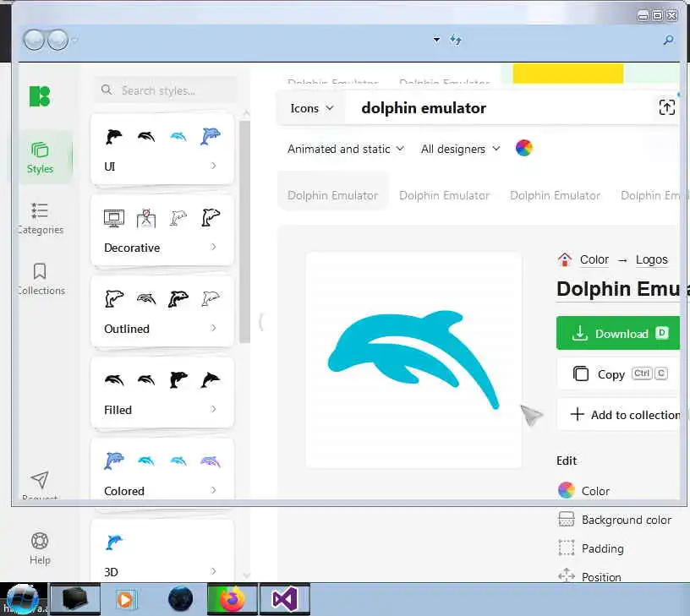Open Help lifebuoy icon
The height and width of the screenshot is (616, 690).
tap(40, 541)
